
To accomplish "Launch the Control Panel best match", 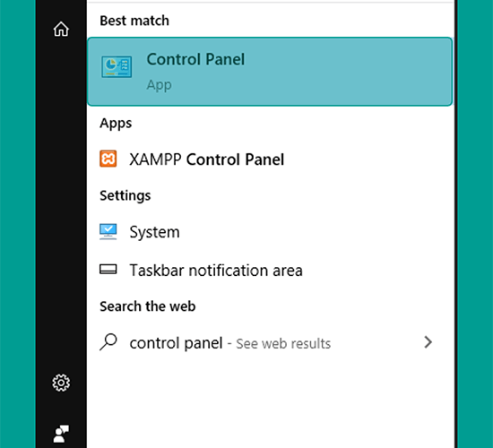I will click(270, 72).
